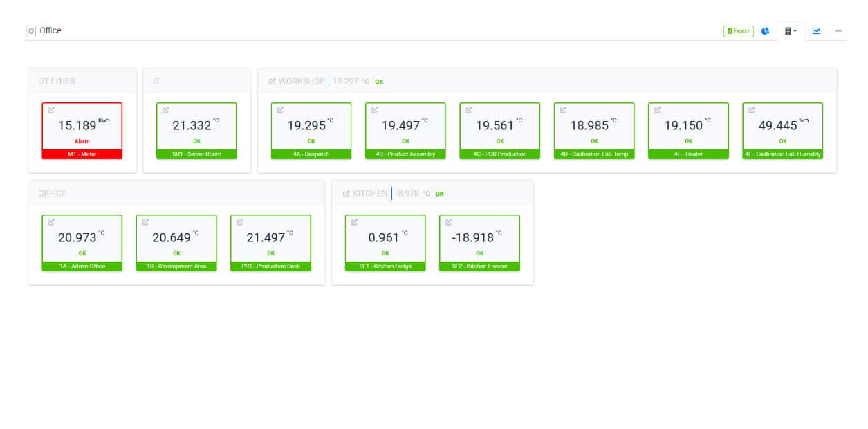The width and height of the screenshot is (868, 429).
Task: Select the tile grid view icon
Action: click(x=787, y=31)
